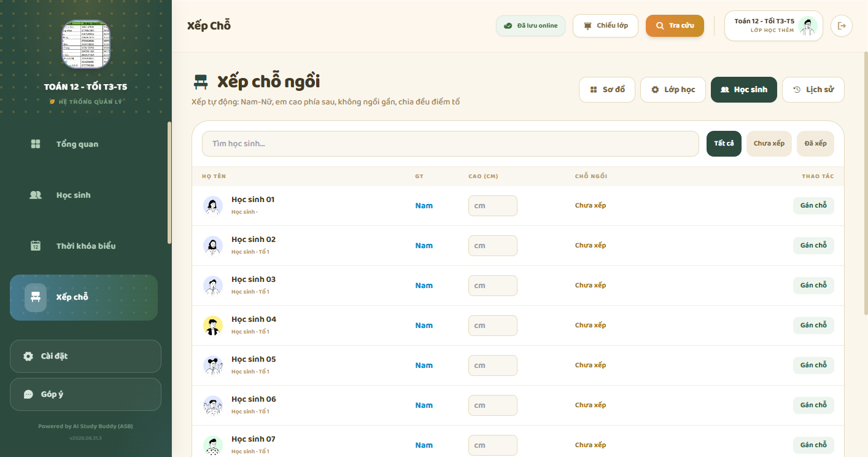The height and width of the screenshot is (457, 868).
Task: Click the avatar of Học sinh 06
Action: [213, 405]
